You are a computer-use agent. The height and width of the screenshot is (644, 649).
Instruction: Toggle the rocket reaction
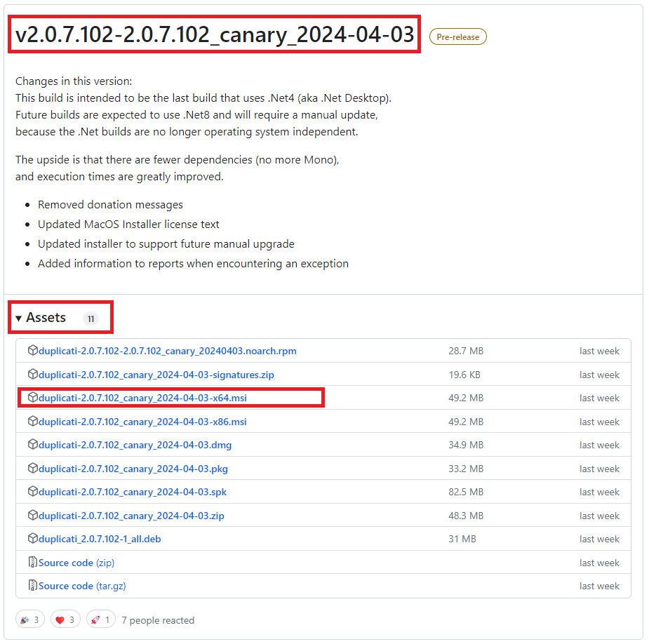click(x=100, y=620)
